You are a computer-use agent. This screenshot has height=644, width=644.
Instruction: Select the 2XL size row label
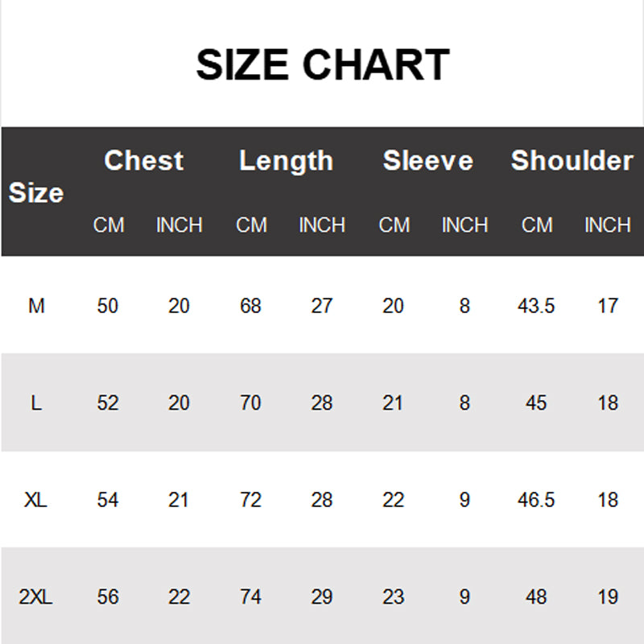point(36,597)
